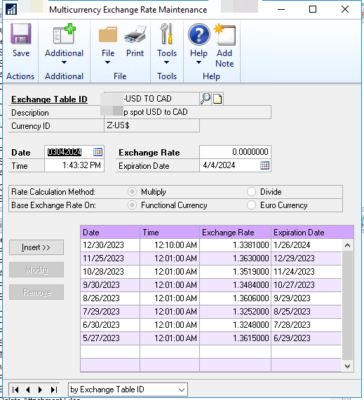364x400 pixels.
Task: Click the Date column header
Action: (110, 232)
